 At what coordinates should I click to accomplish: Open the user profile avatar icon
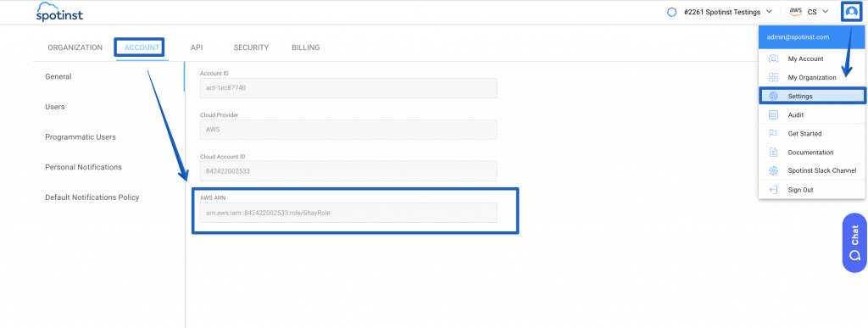(852, 12)
